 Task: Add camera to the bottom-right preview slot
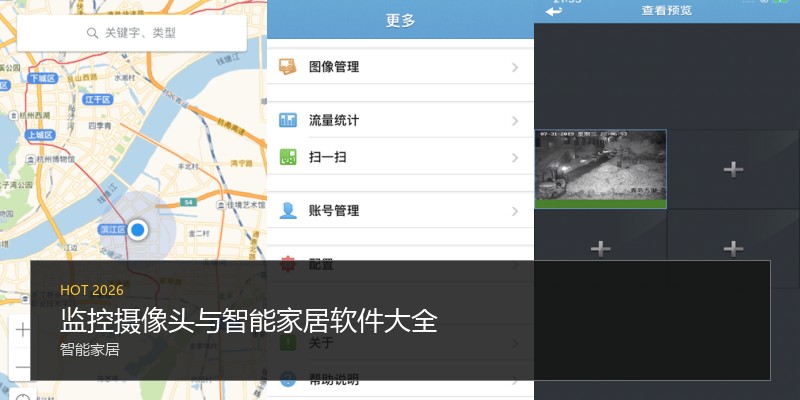[733, 249]
